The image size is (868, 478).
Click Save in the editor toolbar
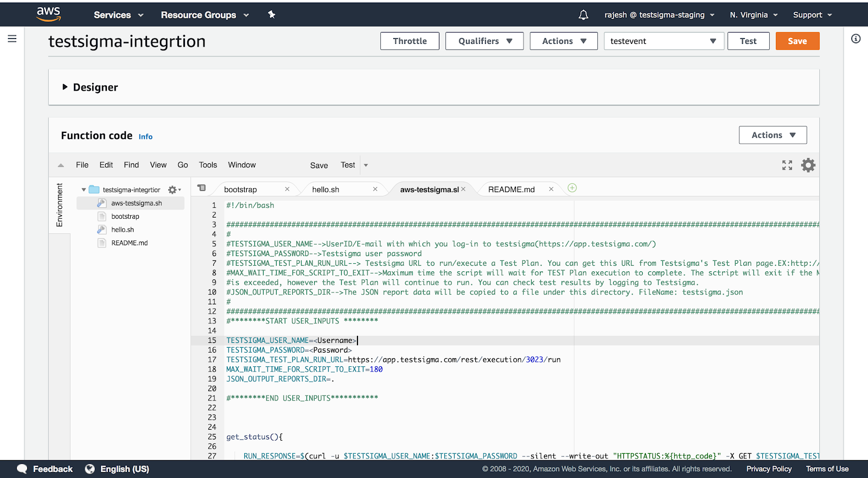tap(319, 165)
